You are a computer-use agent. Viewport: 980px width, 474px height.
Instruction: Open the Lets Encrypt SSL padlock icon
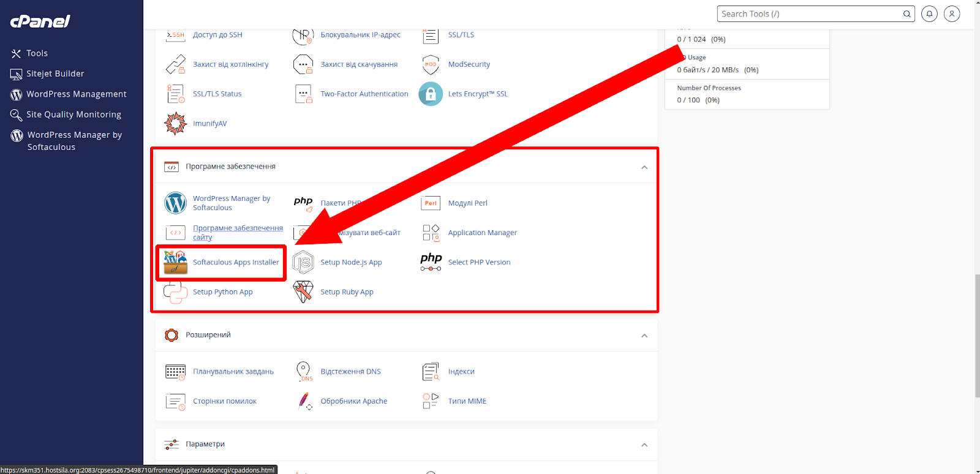tap(431, 94)
